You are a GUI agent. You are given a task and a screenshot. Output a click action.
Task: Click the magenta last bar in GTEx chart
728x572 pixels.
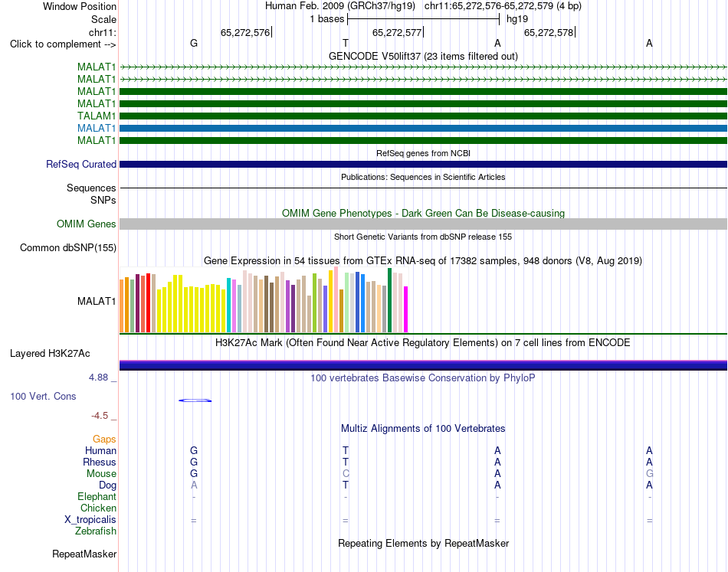pyautogui.click(x=406, y=309)
